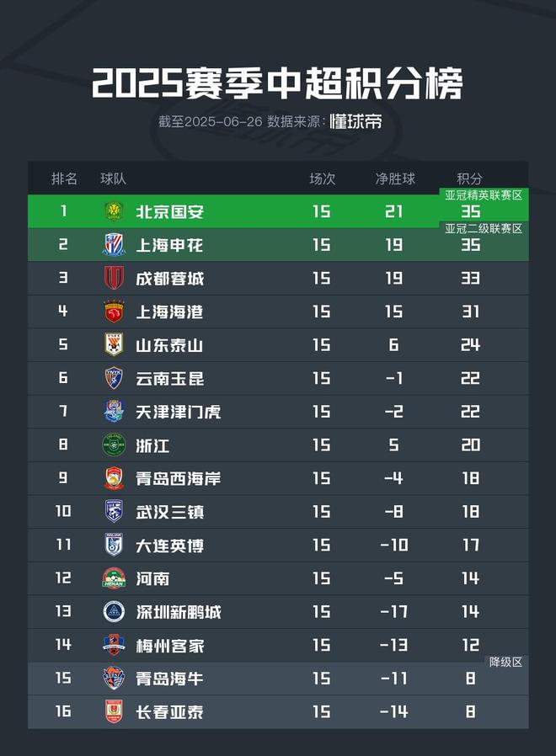Click the 大连英博 team name

tap(169, 546)
